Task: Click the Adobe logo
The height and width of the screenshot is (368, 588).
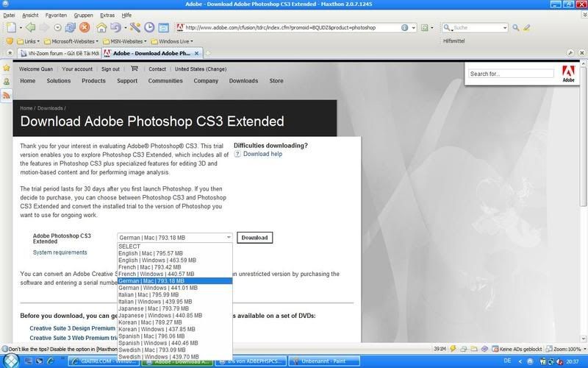Action: point(568,74)
